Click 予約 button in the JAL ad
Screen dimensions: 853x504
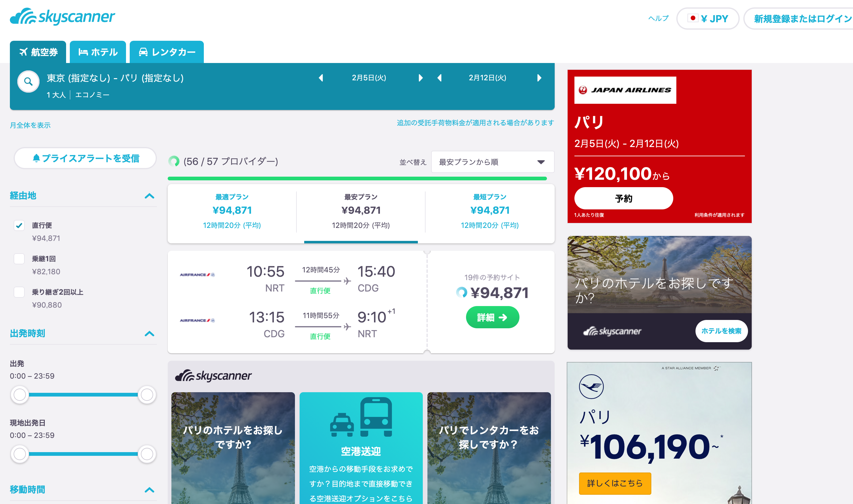(624, 198)
